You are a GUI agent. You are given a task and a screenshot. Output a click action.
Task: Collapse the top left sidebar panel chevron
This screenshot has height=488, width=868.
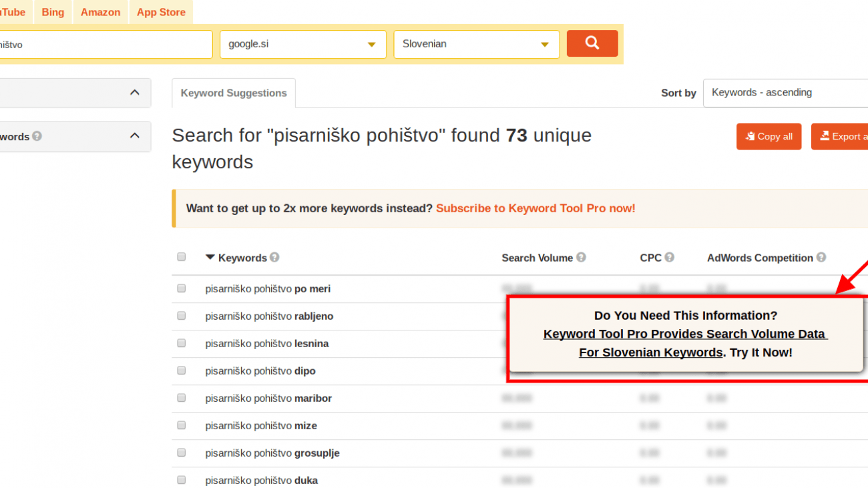click(x=135, y=93)
